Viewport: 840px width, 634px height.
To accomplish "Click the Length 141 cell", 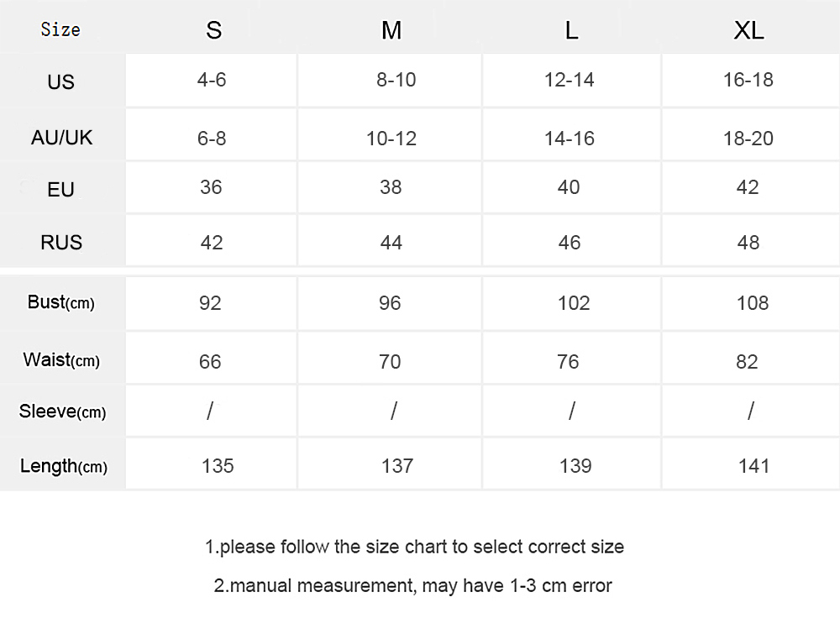I will point(753,466).
